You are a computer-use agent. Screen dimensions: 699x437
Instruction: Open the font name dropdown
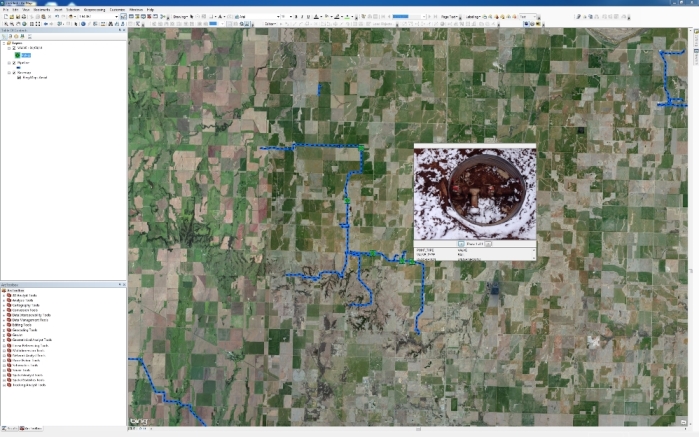click(278, 16)
